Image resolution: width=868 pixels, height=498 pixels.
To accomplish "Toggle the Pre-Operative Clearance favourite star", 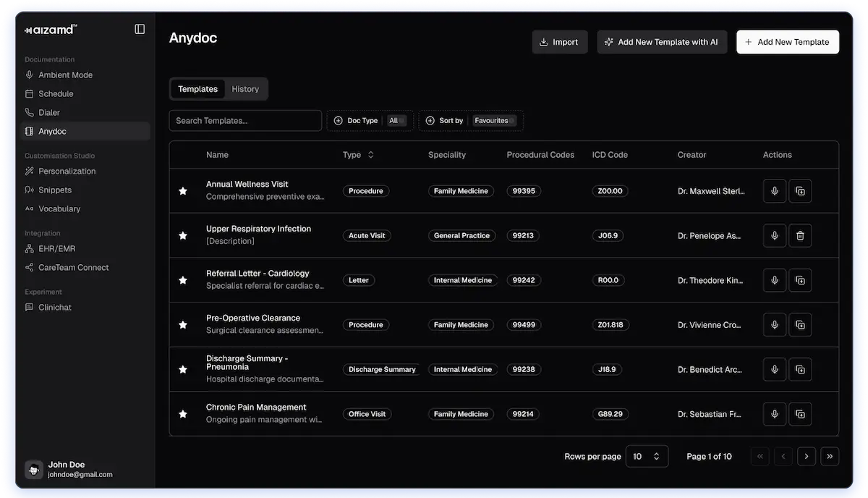I will (x=183, y=325).
